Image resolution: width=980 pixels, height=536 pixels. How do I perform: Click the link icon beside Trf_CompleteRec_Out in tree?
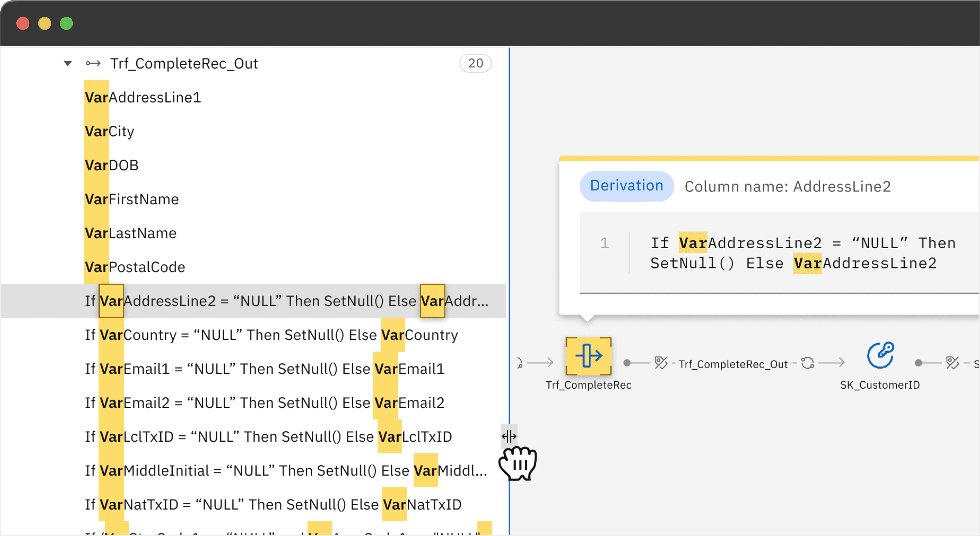93,64
